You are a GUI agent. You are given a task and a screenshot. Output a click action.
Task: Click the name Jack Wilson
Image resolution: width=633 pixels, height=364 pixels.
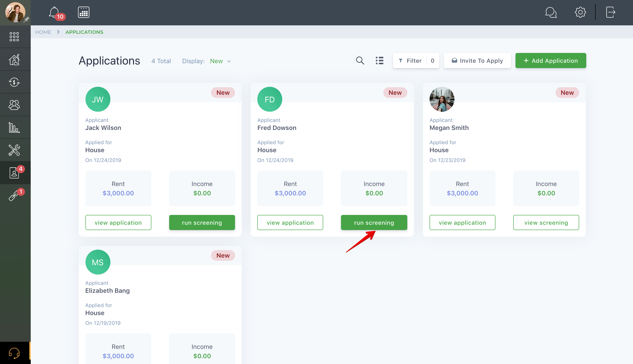coord(103,128)
